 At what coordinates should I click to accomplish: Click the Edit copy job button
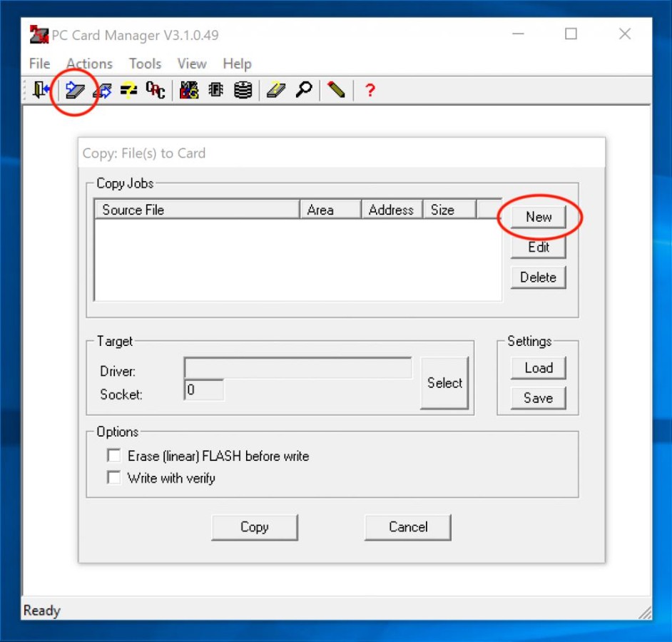click(539, 248)
